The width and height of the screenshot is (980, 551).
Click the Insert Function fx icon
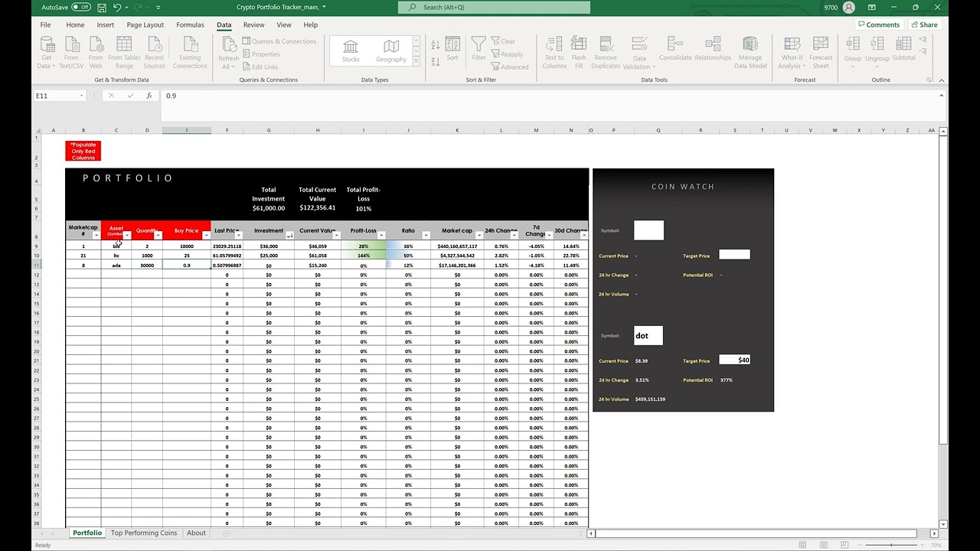[x=149, y=96]
